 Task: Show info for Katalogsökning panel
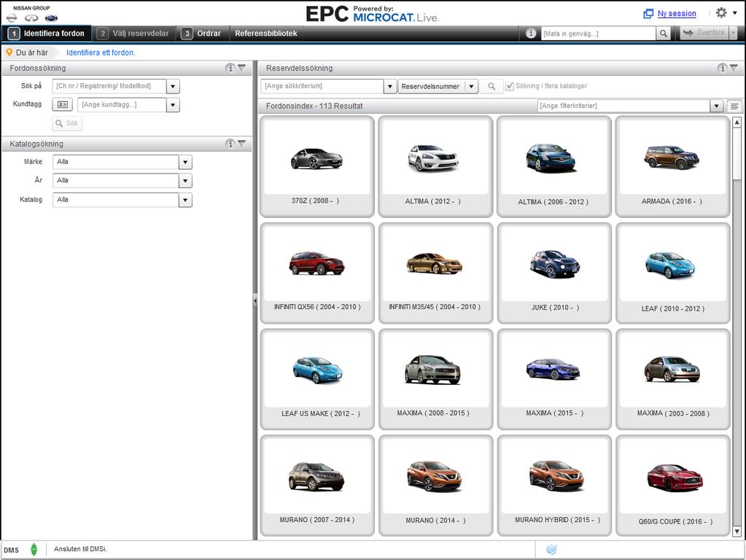tap(230, 144)
